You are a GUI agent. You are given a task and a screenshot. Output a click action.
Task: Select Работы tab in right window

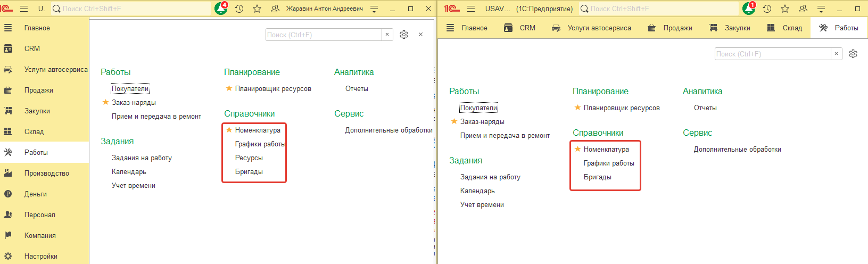839,28
